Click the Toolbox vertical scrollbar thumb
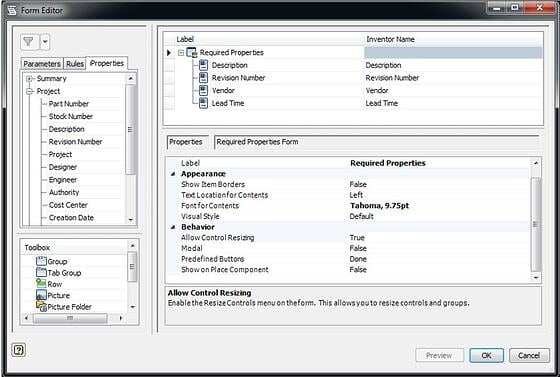 132,267
